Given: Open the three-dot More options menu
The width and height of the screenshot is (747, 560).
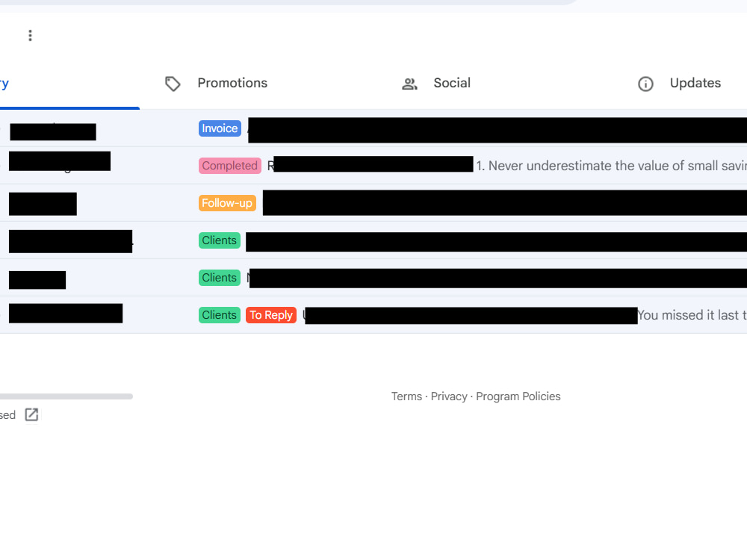Looking at the screenshot, I should (x=30, y=36).
